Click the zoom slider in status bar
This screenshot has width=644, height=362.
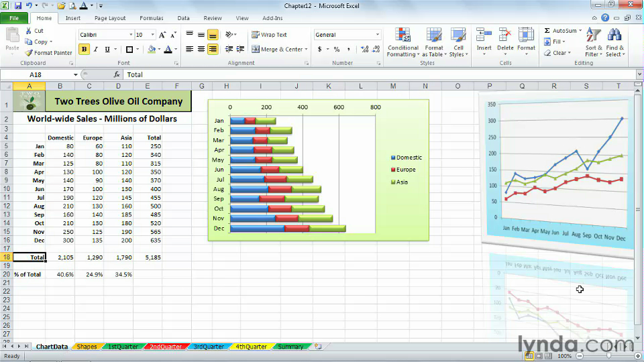(608, 356)
